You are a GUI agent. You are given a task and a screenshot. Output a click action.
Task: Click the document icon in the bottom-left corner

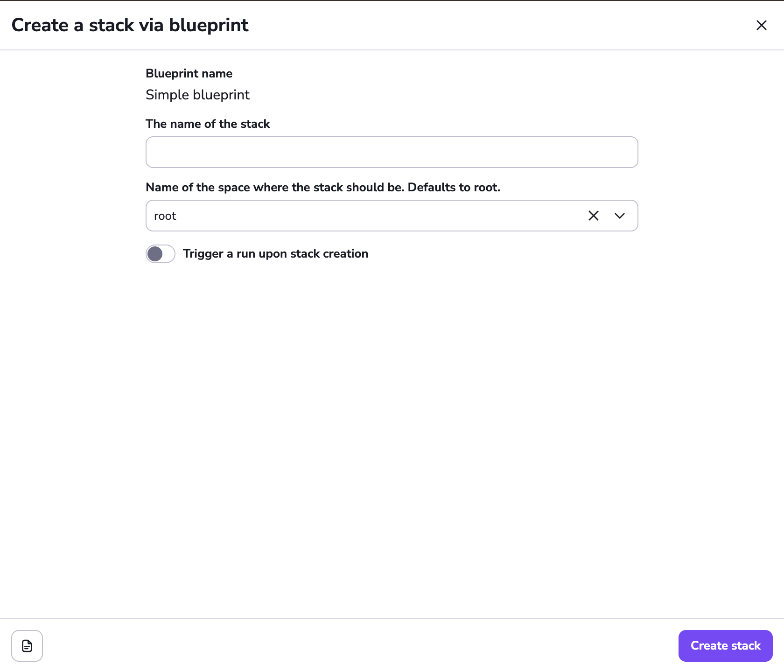[x=27, y=645]
